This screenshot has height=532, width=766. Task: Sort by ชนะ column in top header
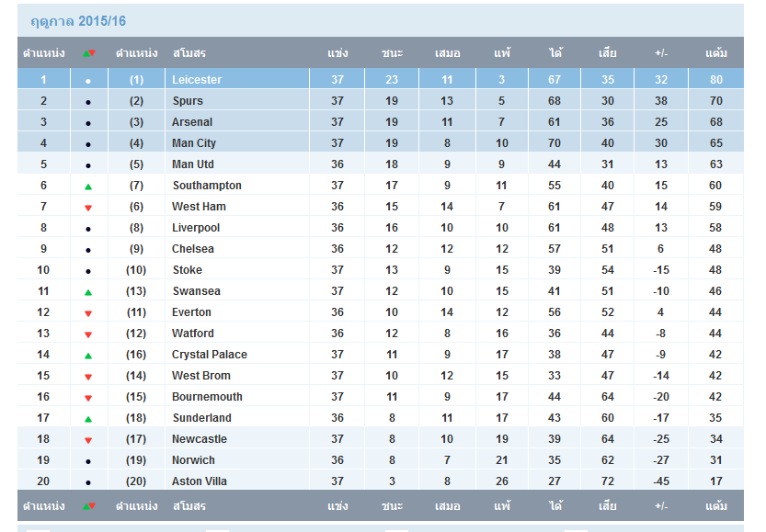pos(392,52)
